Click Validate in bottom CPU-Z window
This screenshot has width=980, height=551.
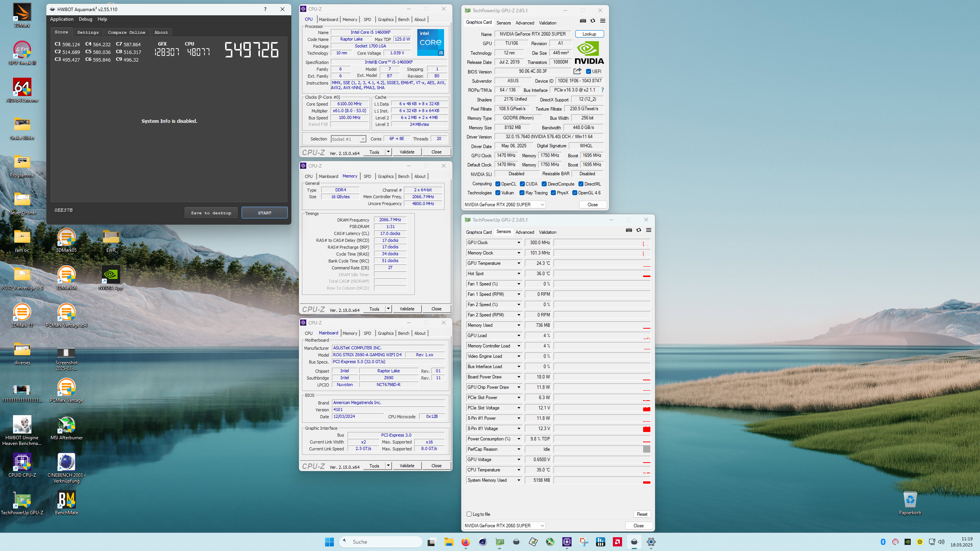pos(407,466)
